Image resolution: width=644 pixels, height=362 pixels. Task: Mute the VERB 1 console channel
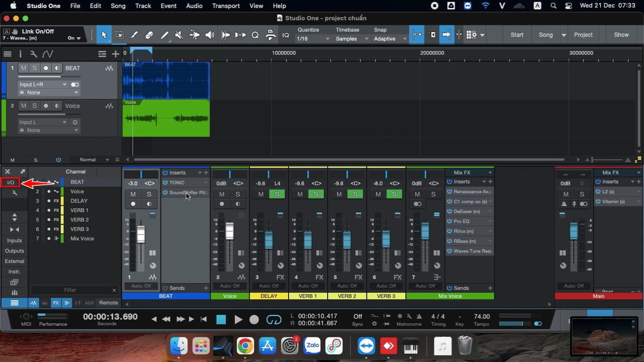[300, 194]
